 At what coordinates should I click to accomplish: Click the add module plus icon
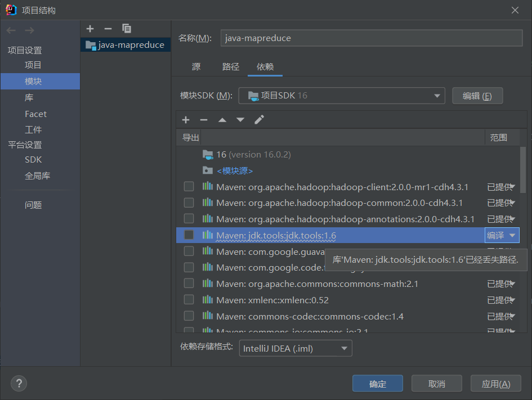coord(90,28)
